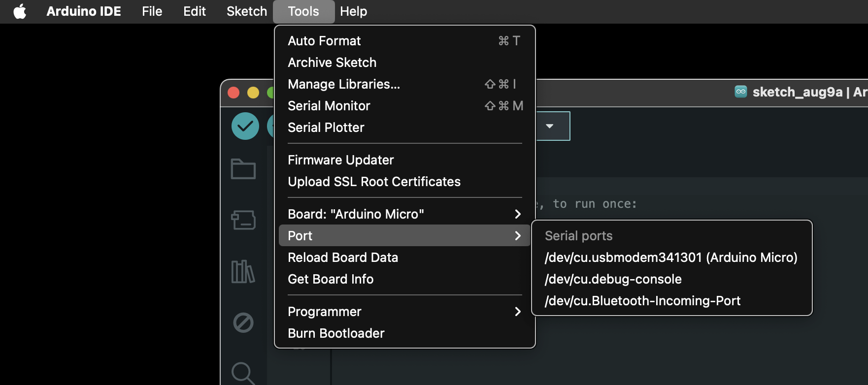This screenshot has width=868, height=385.
Task: Open the Serial Plotter
Action: [x=404, y=128]
